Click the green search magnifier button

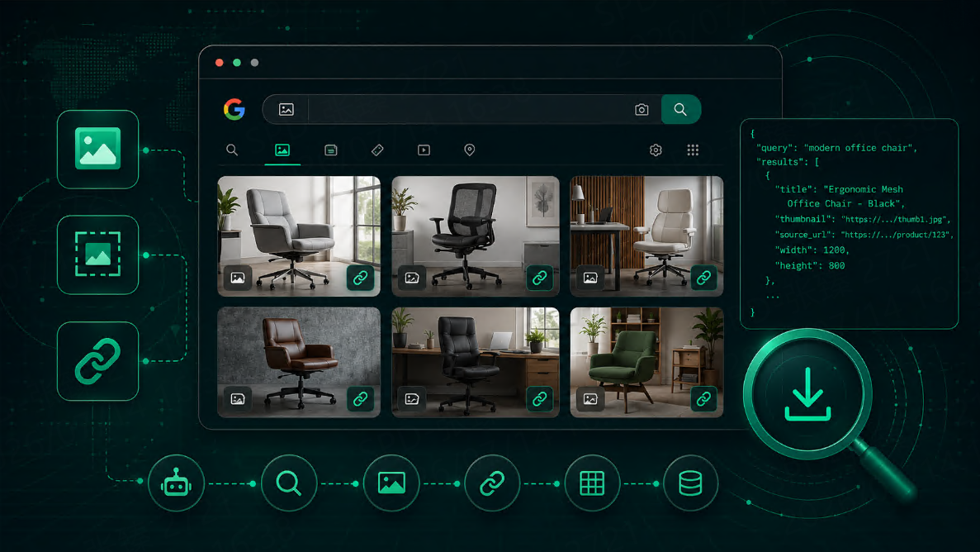tap(680, 110)
